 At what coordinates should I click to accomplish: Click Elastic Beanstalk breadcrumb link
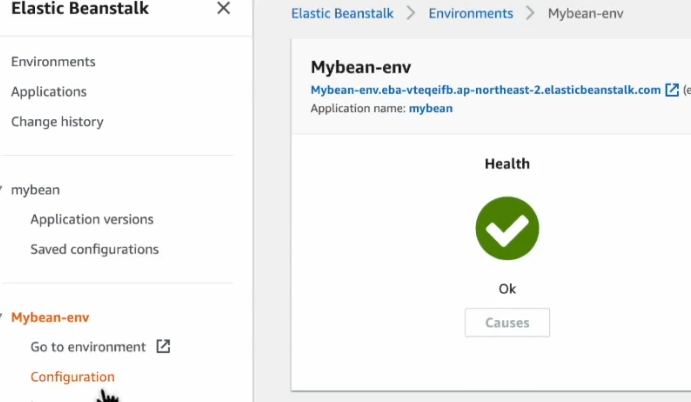(x=342, y=14)
